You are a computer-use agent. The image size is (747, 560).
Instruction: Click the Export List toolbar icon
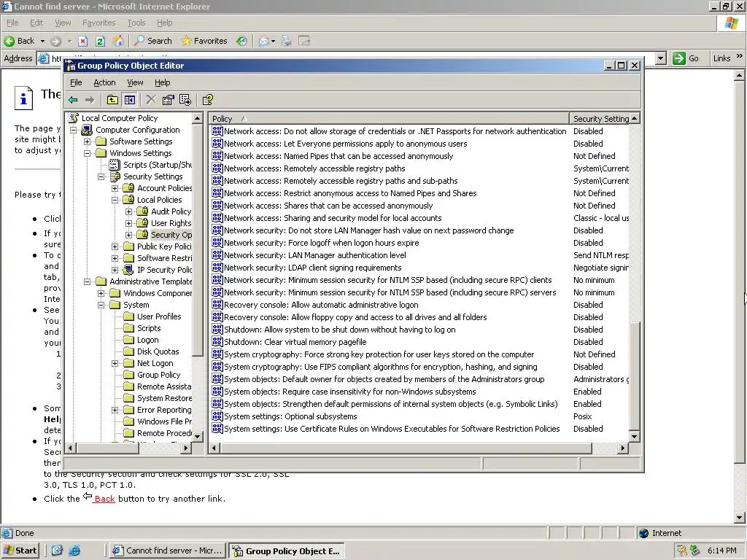coord(185,100)
